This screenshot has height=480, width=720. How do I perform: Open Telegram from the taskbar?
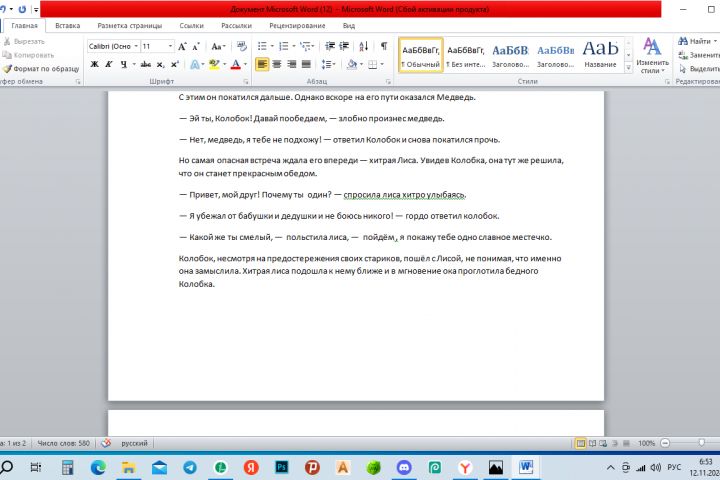click(190, 467)
